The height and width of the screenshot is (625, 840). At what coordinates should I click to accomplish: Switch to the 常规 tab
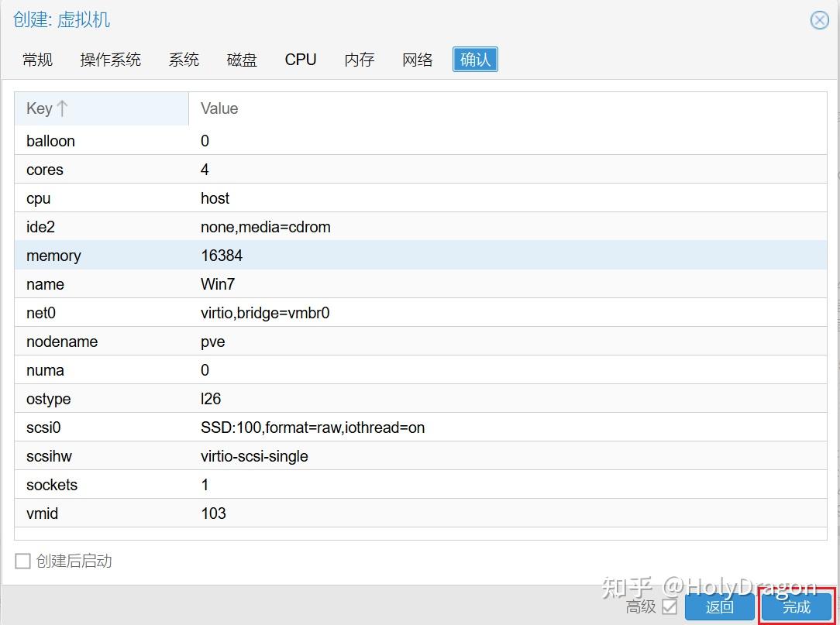tap(37, 59)
